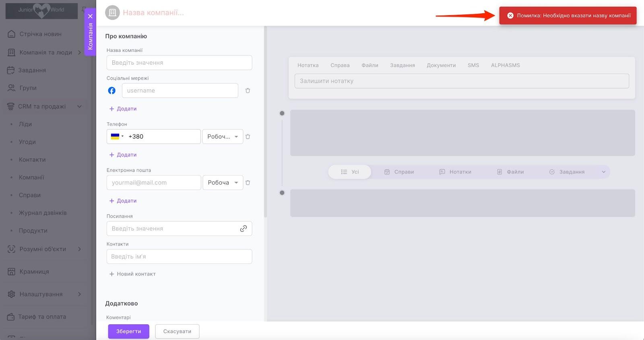Viewport: 644px width, 340px height.
Task: Filter timeline by Завдання
Action: pyautogui.click(x=567, y=172)
